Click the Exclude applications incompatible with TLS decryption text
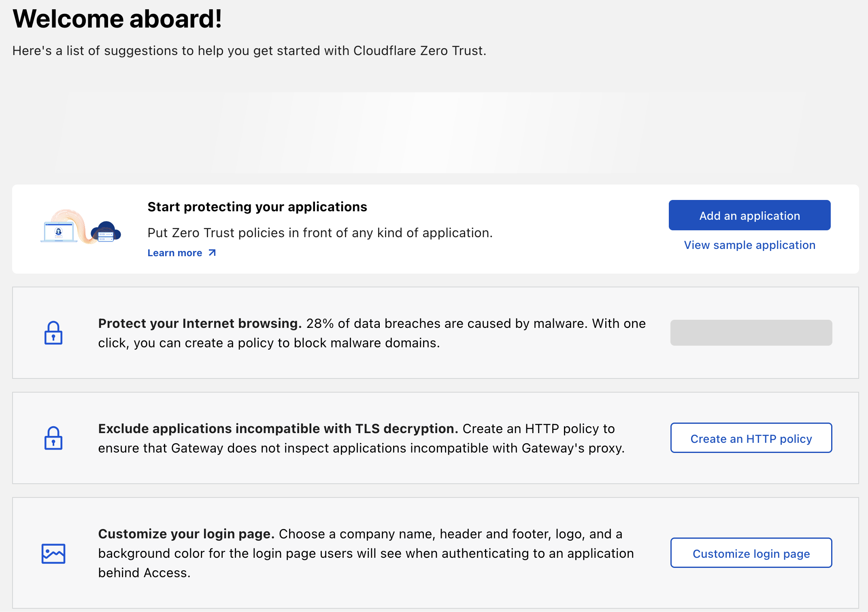 tap(278, 429)
